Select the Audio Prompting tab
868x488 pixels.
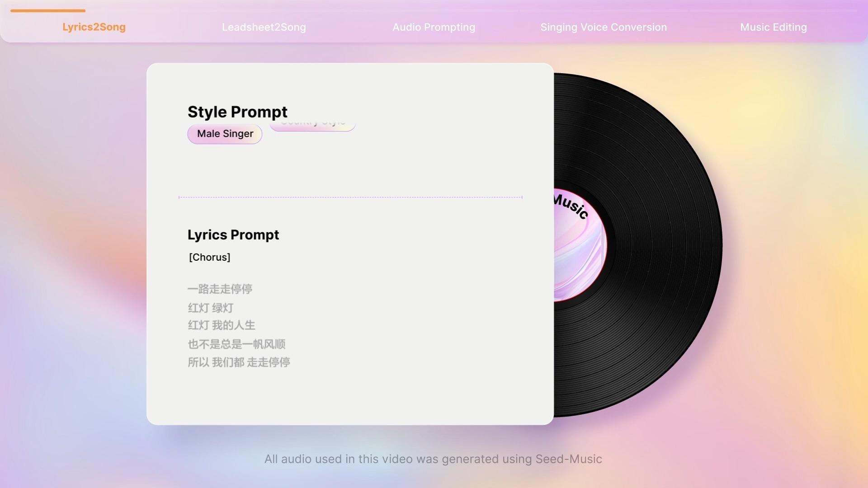[x=434, y=27]
